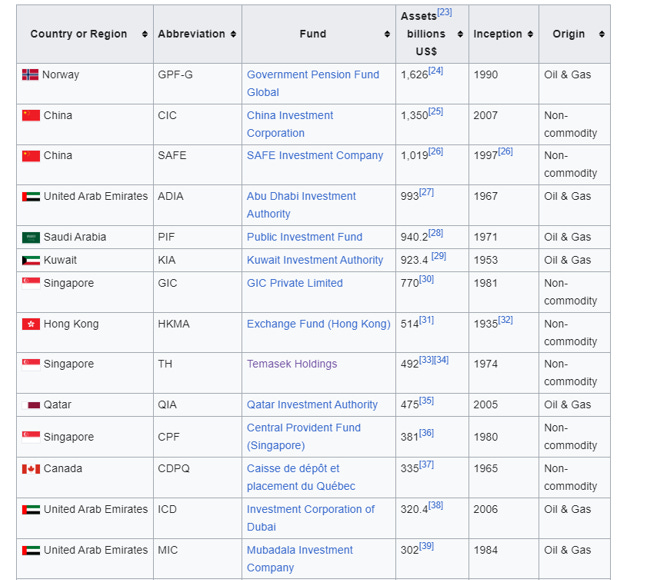Follow citation [26] next to 1997
The width and height of the screenshot is (648, 580).
point(505,151)
